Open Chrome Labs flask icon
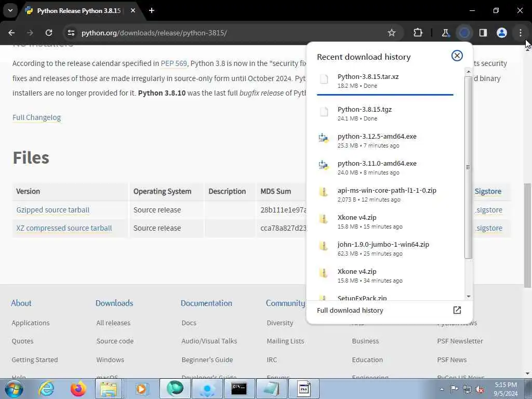Viewport: 532px width, 399px height. point(445,33)
